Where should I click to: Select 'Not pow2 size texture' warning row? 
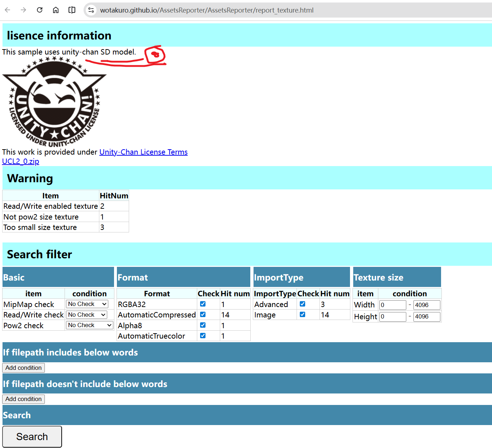[66, 217]
